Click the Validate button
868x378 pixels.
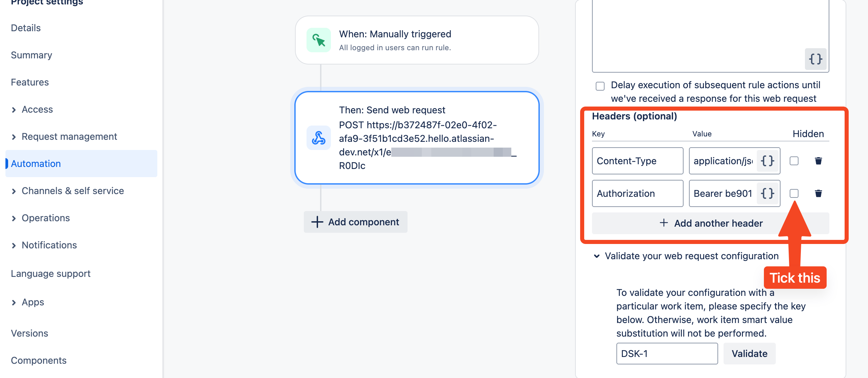[x=749, y=354]
